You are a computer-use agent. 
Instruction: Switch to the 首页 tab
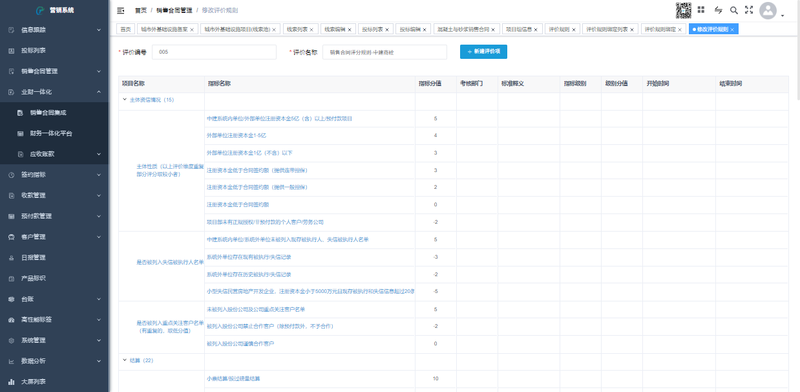125,30
